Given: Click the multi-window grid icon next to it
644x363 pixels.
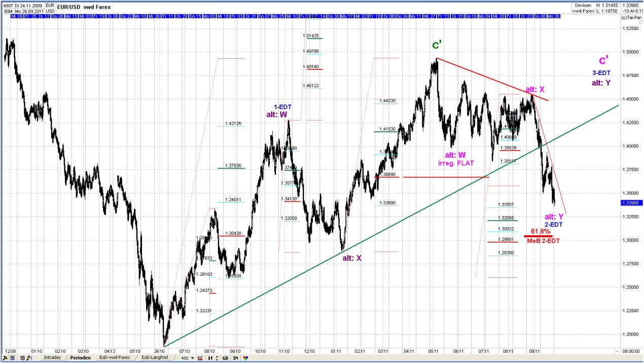Looking at the screenshot, I should pyautogui.click(x=12, y=357).
